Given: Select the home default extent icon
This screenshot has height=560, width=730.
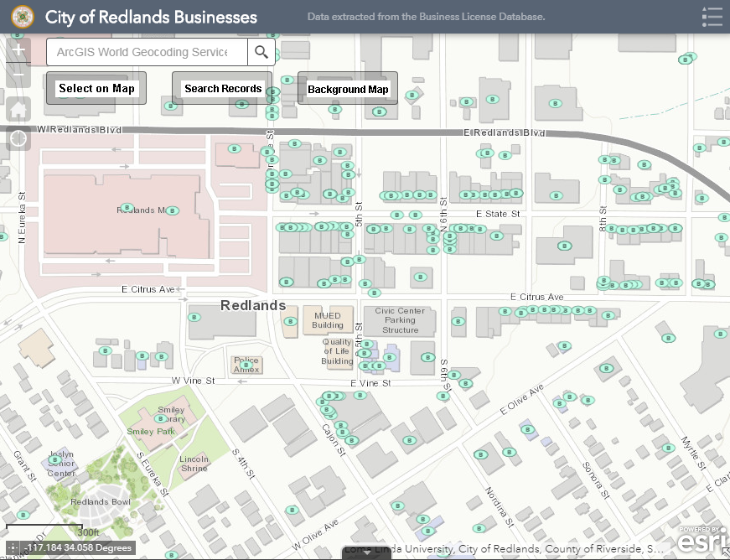Looking at the screenshot, I should (x=17, y=108).
